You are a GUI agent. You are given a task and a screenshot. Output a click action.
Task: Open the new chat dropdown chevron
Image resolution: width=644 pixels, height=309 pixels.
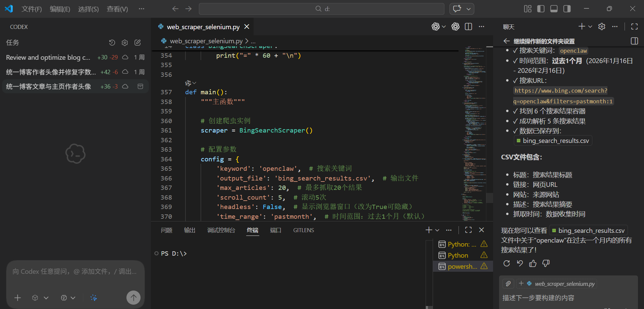[590, 27]
